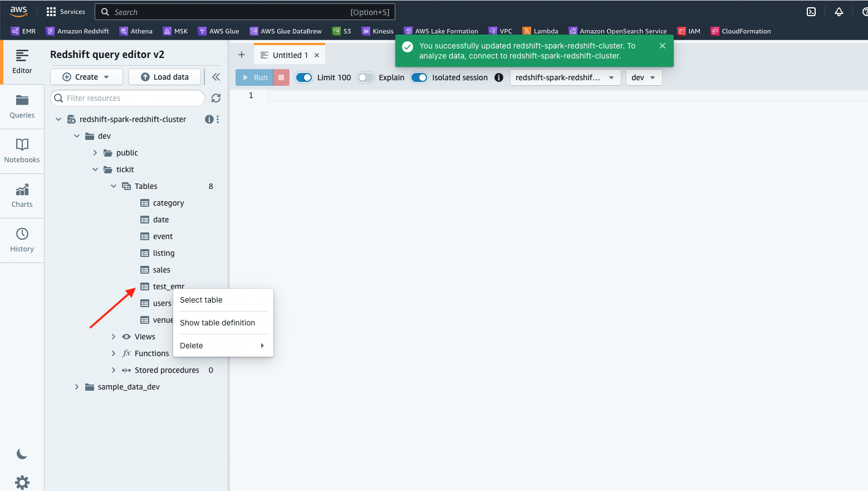Open the cluster three-dot options menu
The height and width of the screenshot is (491, 868).
point(218,119)
